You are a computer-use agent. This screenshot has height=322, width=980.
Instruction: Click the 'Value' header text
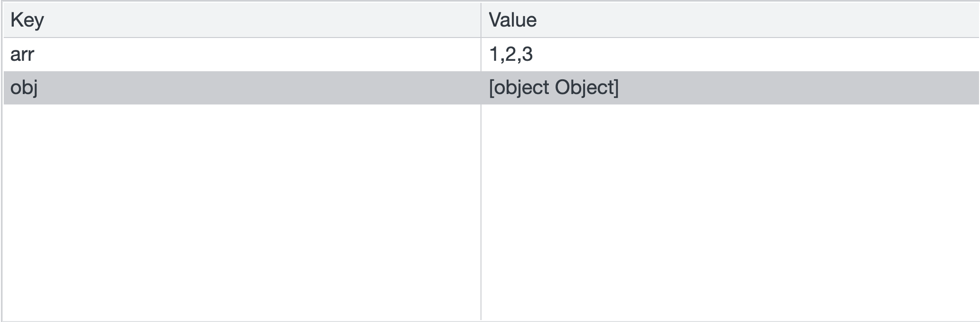(513, 20)
